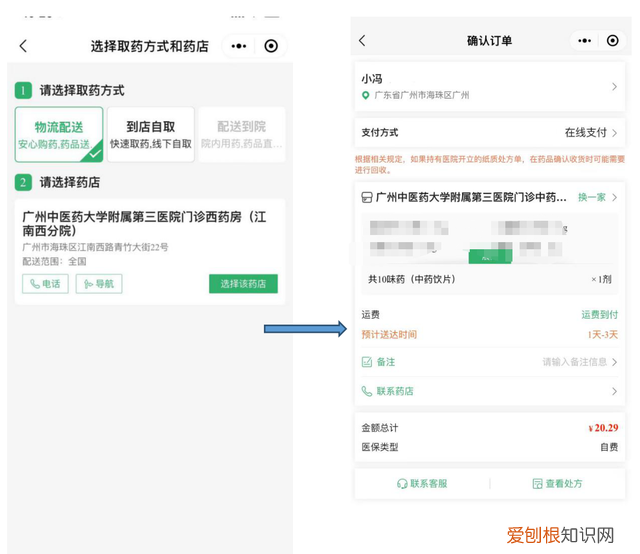
Task: Go back from 确认订单 screen
Action: 362,40
